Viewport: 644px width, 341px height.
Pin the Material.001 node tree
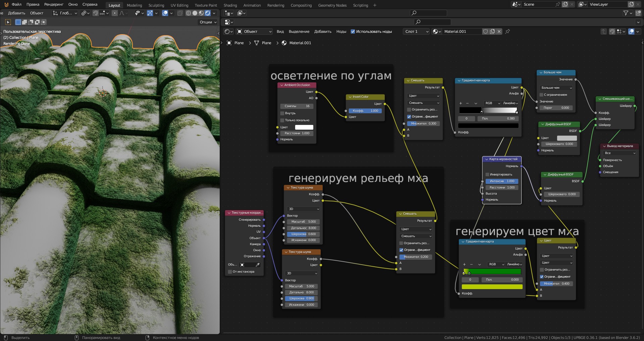click(x=507, y=31)
